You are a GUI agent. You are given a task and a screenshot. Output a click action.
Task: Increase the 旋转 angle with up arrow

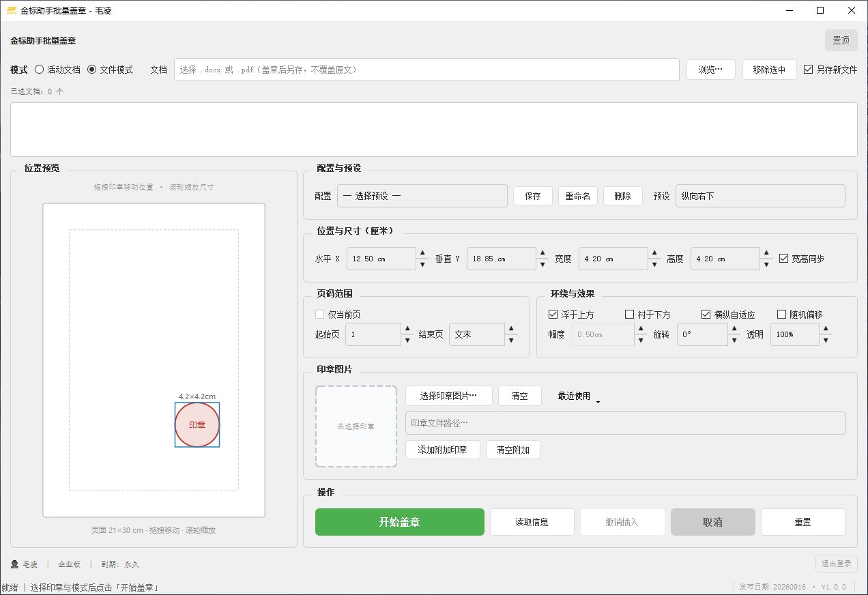[734, 330]
